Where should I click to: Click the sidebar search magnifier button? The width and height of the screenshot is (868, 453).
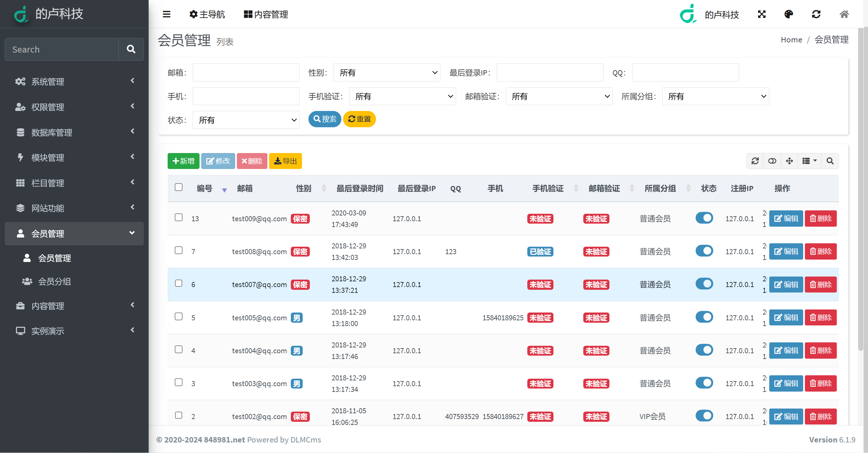click(x=131, y=49)
